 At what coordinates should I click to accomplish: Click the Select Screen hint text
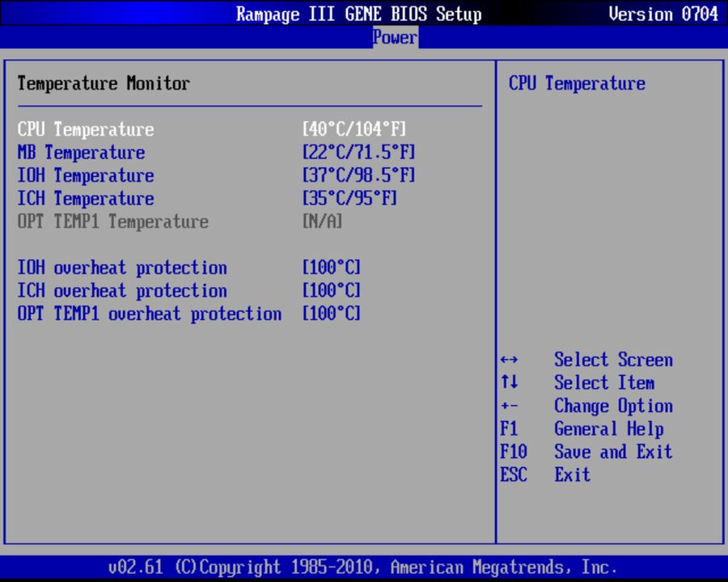tap(613, 361)
